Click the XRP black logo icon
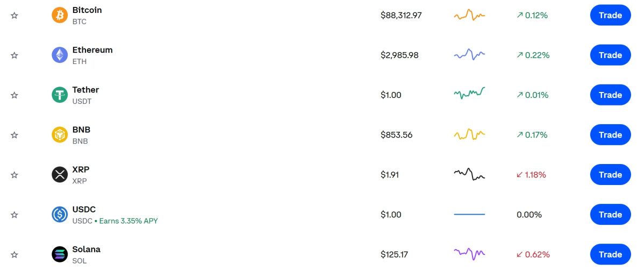Viewport: 644px width, 270px height. (60, 174)
